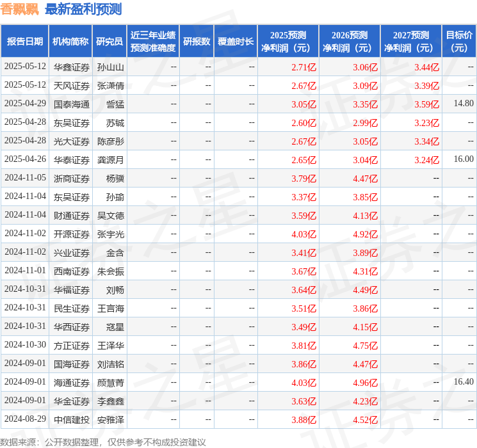The image size is (477, 448).
Task: Select the 国泰海通 institution cell
Action: tap(72, 104)
